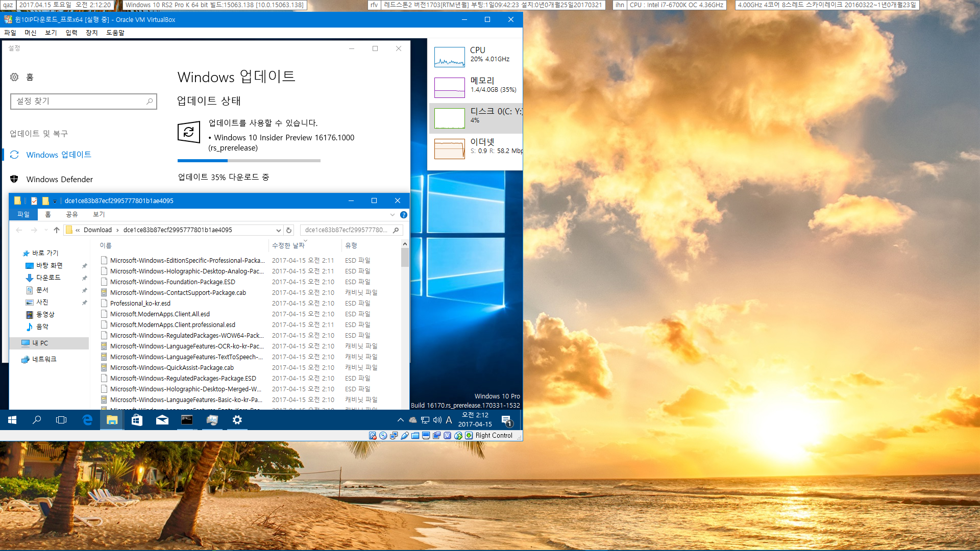Click the VirtualBox CPU virtualization status icon
Viewport: 980px width, 551px height.
(x=448, y=436)
